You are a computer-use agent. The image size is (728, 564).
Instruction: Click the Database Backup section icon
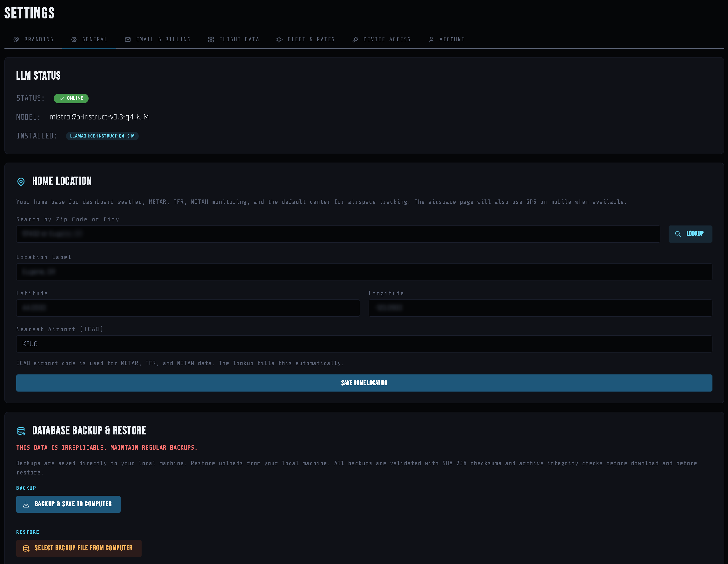(x=21, y=431)
